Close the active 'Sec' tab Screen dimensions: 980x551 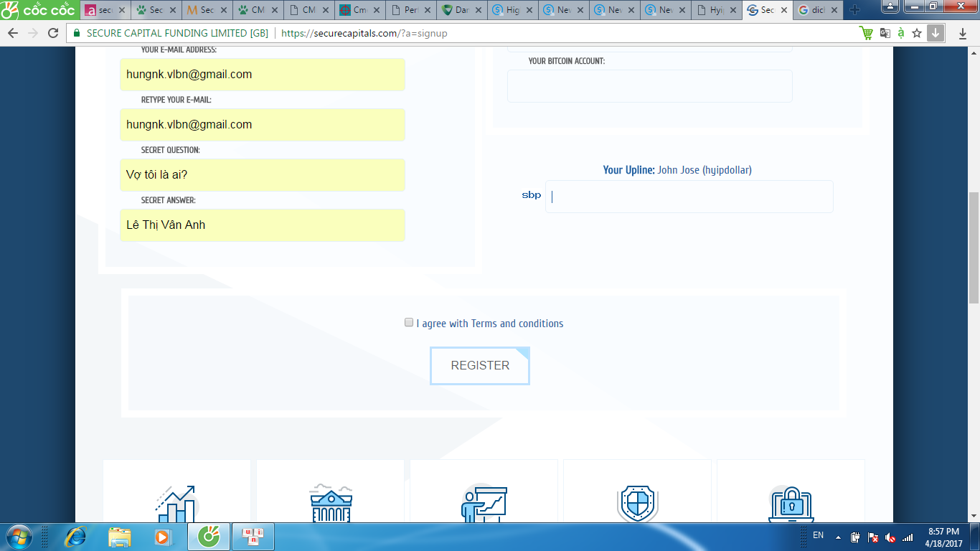(x=783, y=11)
